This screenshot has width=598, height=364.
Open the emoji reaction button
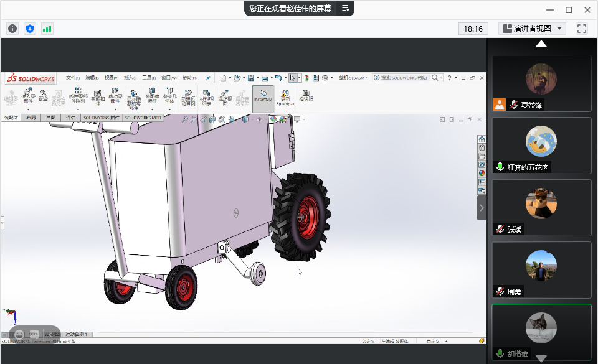pos(19,334)
